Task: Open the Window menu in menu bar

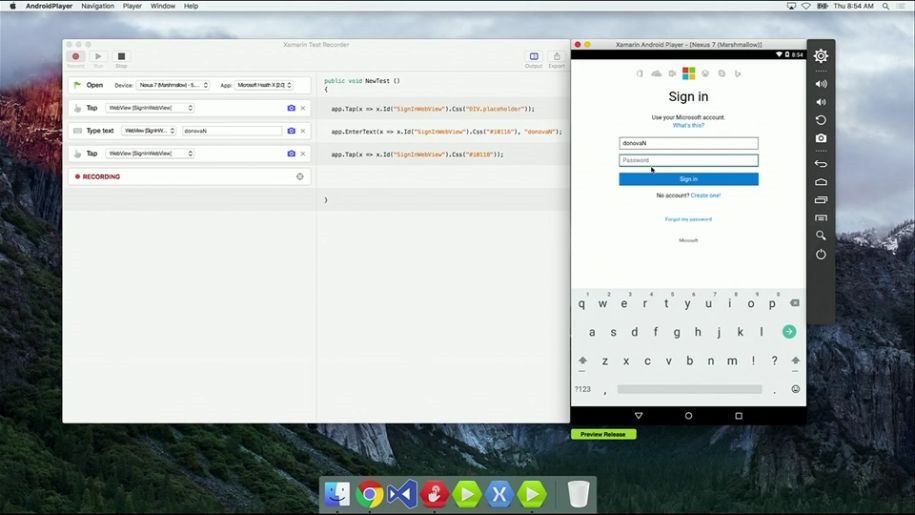Action: [x=162, y=6]
